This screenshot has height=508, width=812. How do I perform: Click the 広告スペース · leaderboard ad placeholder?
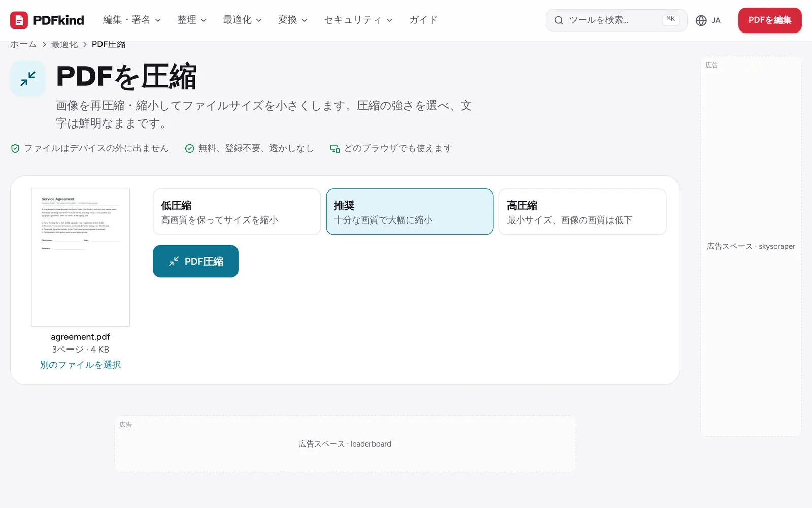coord(345,444)
